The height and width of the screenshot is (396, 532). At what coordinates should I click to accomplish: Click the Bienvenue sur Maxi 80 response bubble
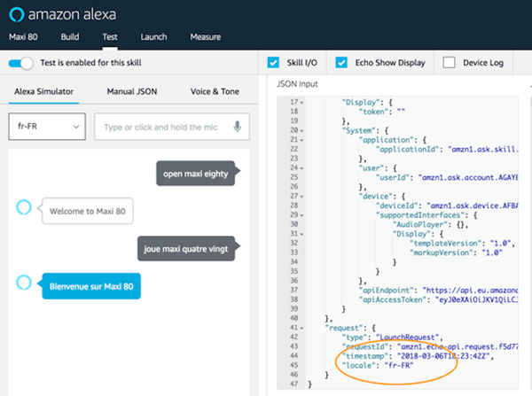[91, 285]
